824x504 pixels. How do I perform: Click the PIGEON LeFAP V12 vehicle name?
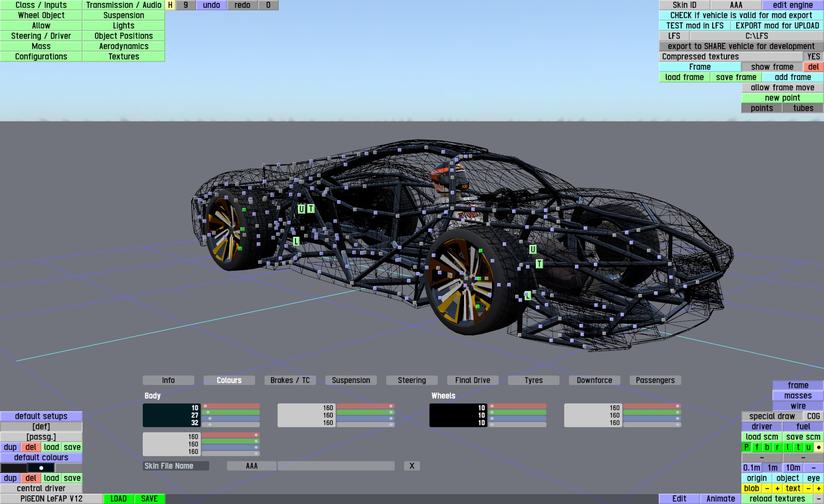coord(52,499)
